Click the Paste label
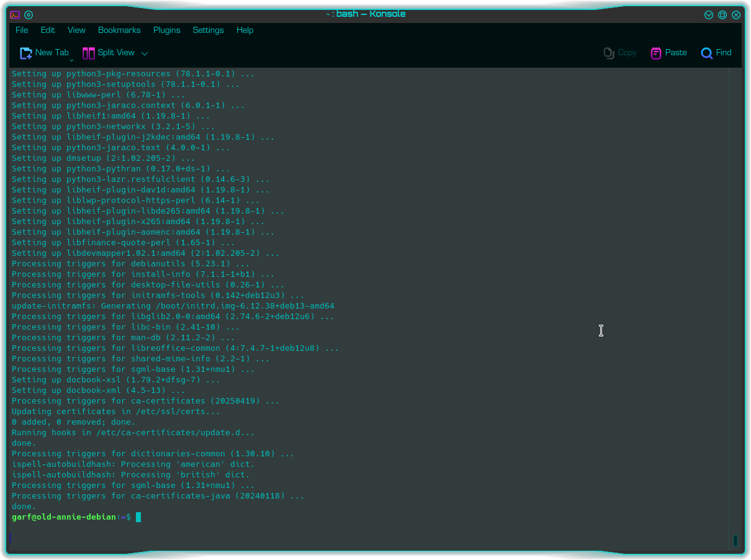 [x=676, y=53]
